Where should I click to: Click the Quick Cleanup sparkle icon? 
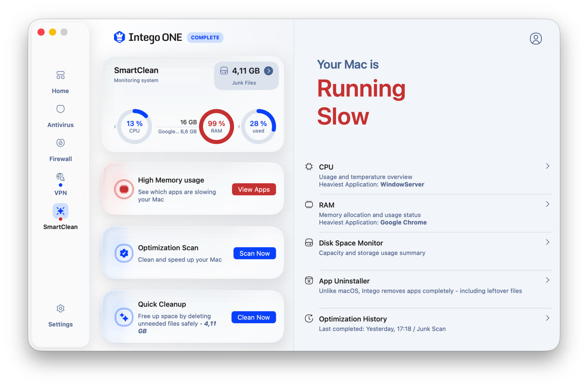tap(123, 317)
